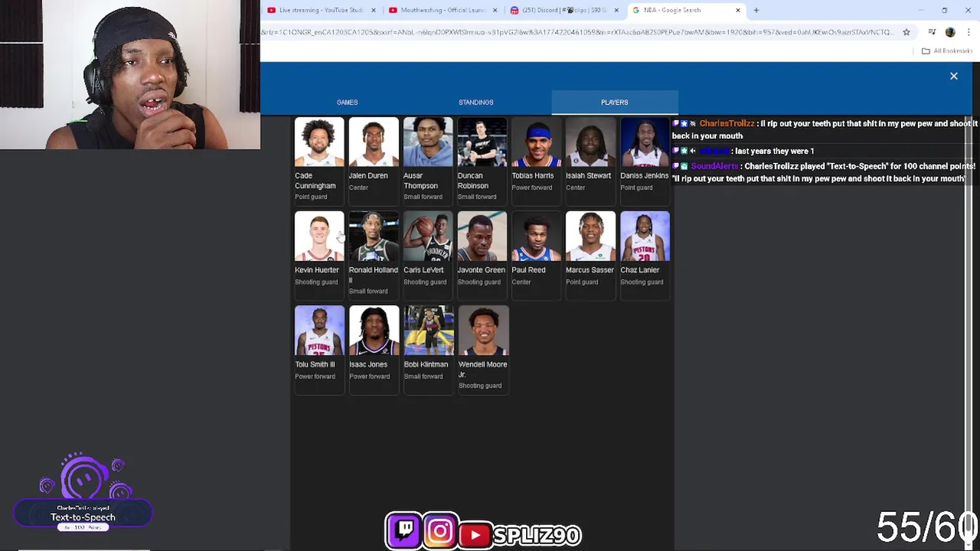Click the SoundAlerts username in chat
Viewport: 980px width, 551px height.
714,166
